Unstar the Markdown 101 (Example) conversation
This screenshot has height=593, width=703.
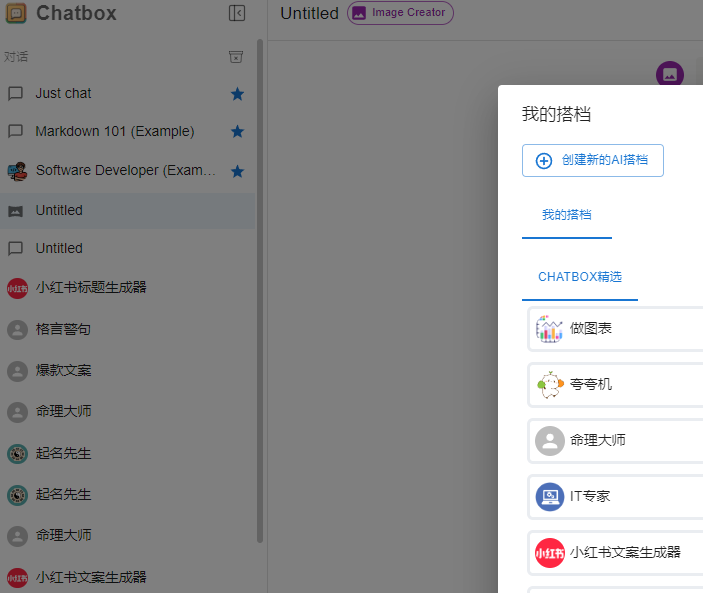click(237, 131)
